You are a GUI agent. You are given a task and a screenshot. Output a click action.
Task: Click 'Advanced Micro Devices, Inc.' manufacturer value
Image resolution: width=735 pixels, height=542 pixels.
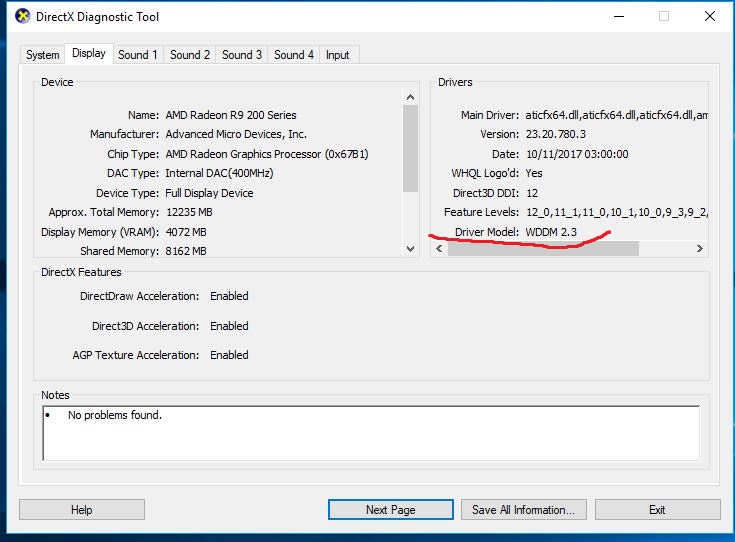236,134
